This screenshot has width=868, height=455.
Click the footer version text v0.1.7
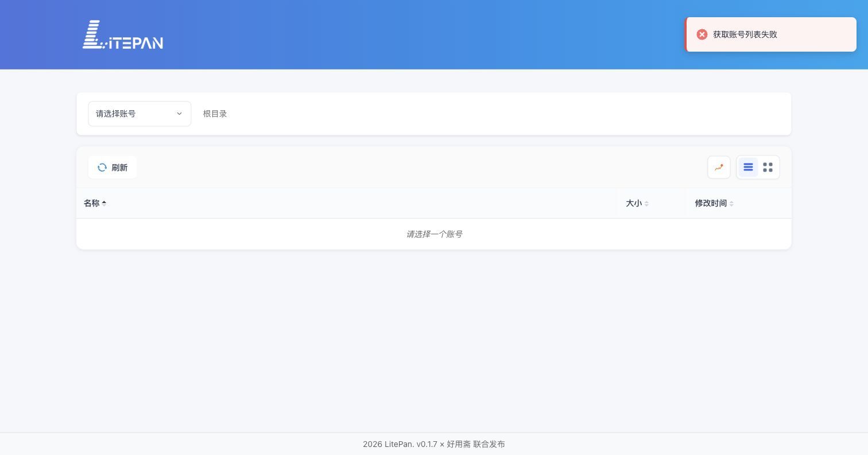click(x=427, y=444)
